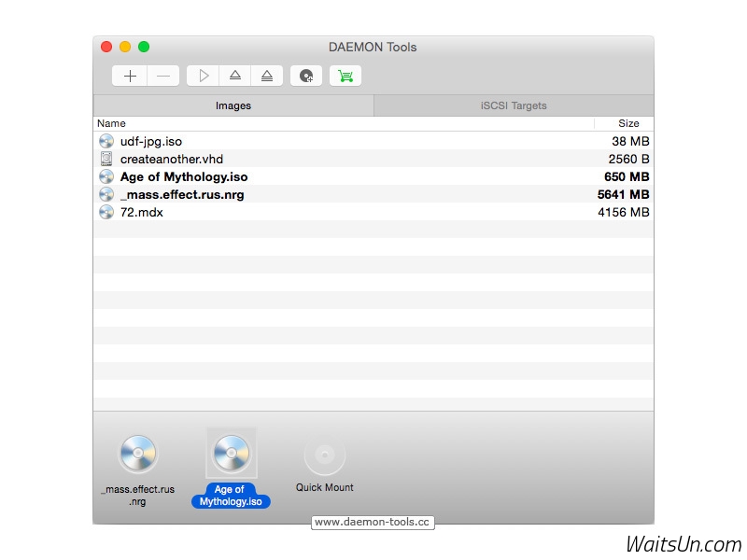Sort list by the Size column header

[624, 123]
